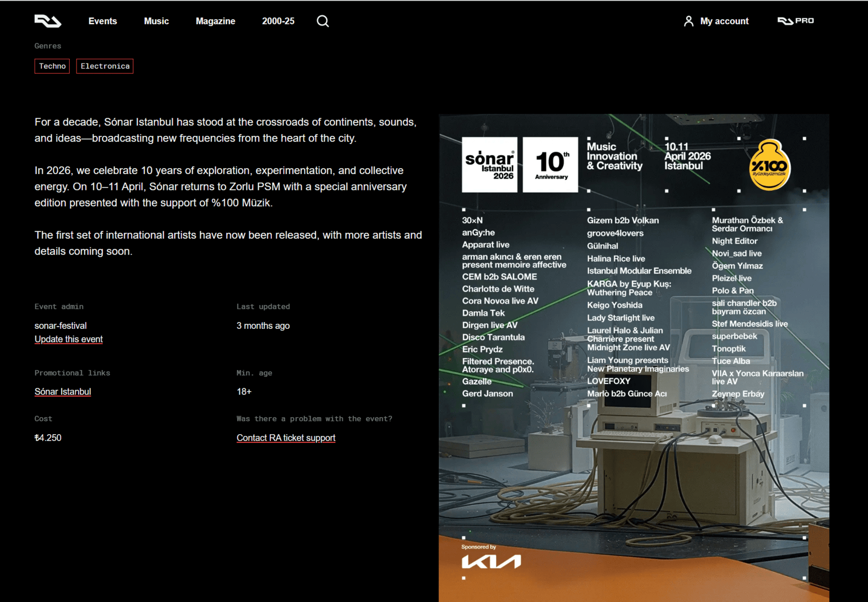Click the RA logo home icon
The image size is (868, 602).
(x=48, y=21)
